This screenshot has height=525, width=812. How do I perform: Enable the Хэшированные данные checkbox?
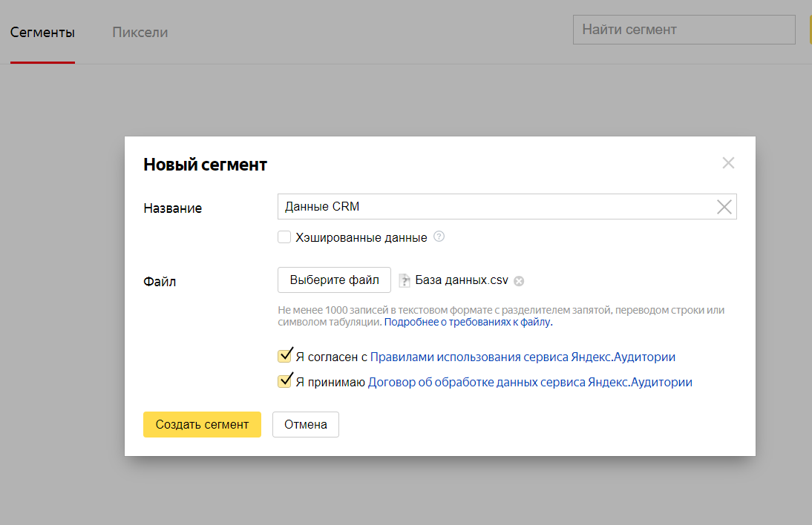click(284, 237)
